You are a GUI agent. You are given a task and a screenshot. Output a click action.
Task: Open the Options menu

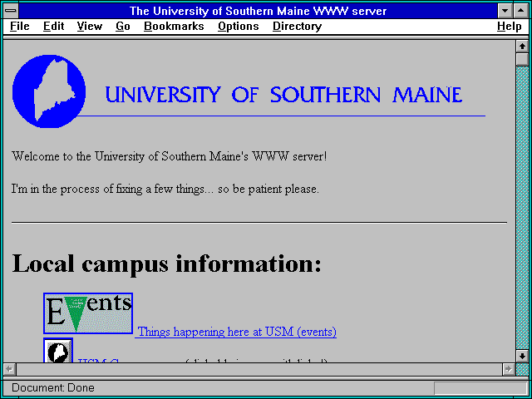tap(239, 27)
